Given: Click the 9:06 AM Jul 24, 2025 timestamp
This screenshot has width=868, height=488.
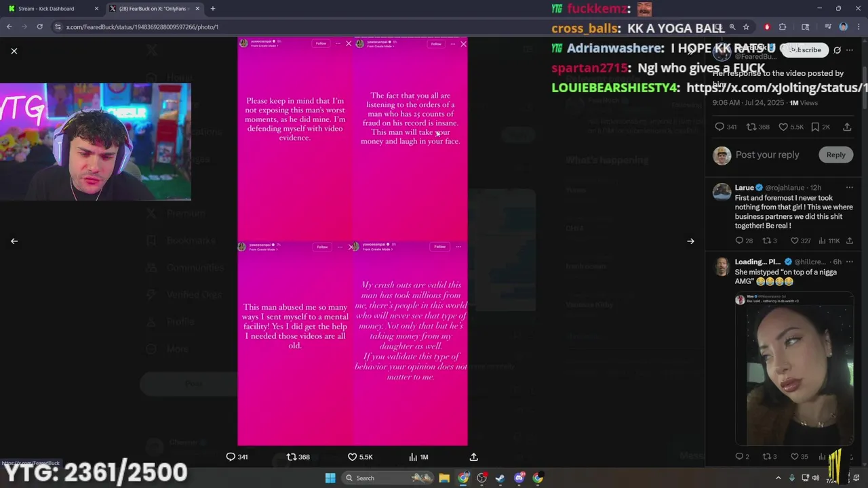Looking at the screenshot, I should (x=748, y=103).
